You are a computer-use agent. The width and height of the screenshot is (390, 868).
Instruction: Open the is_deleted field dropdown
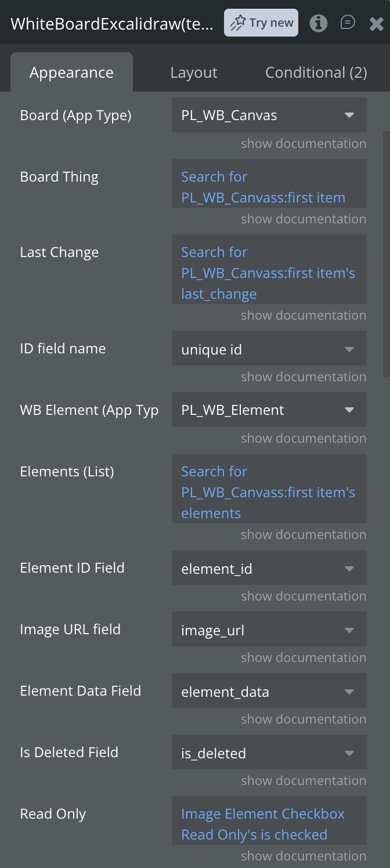269,752
